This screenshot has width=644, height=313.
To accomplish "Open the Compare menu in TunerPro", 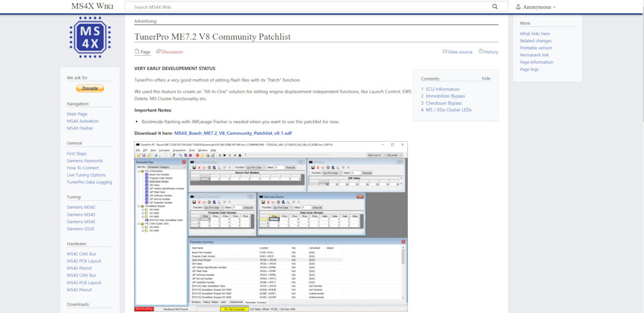I will point(164,150).
